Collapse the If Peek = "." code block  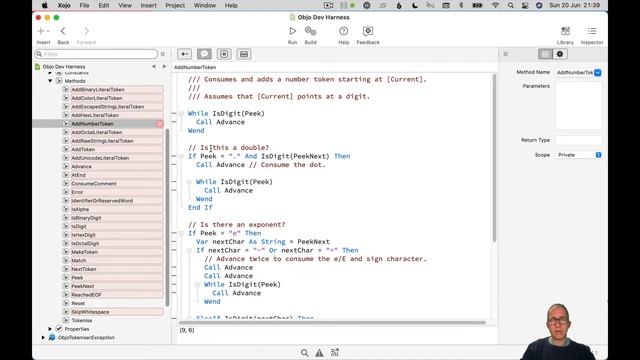coord(181,156)
